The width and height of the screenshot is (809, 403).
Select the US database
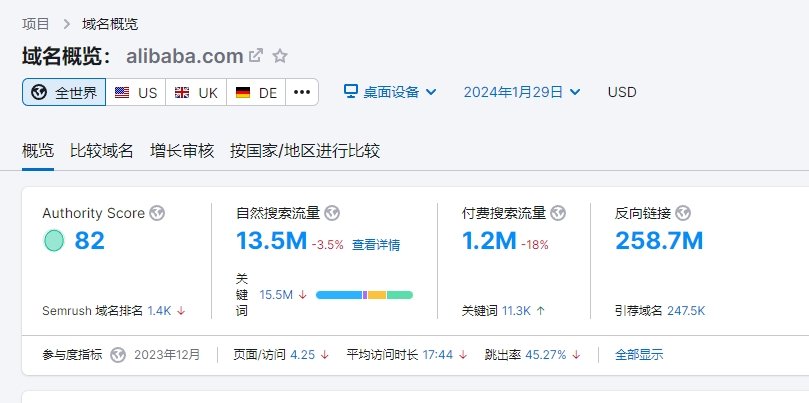pyautogui.click(x=136, y=92)
